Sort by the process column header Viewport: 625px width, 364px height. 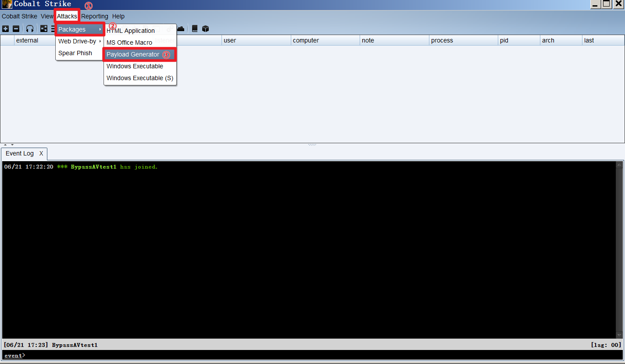(464, 40)
